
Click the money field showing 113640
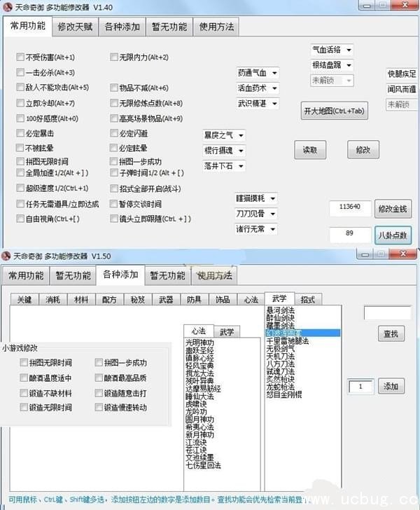tap(350, 207)
